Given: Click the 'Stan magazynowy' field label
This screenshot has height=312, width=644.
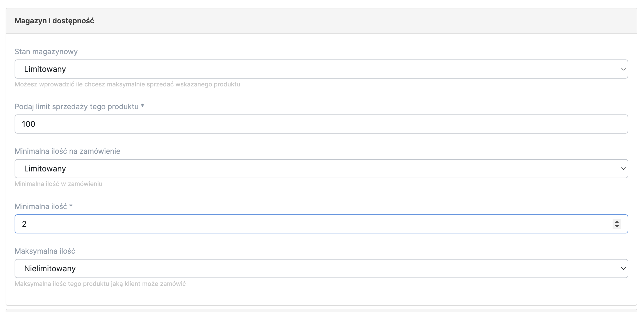Looking at the screenshot, I should point(46,52).
